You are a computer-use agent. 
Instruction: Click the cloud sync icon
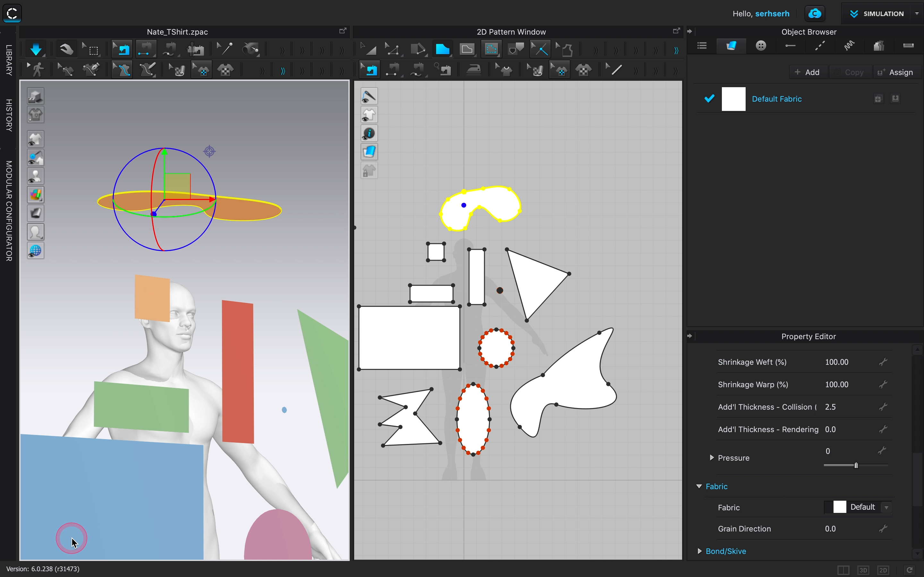(x=814, y=14)
